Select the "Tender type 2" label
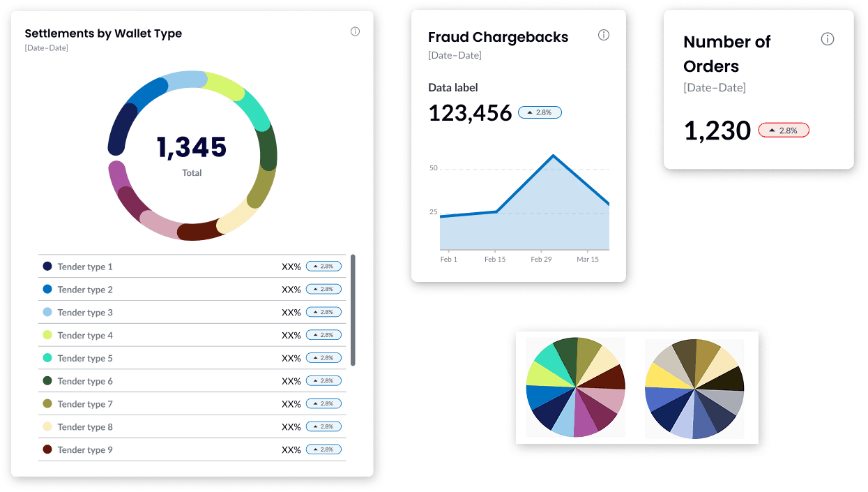The height and width of the screenshot is (492, 868). point(85,290)
